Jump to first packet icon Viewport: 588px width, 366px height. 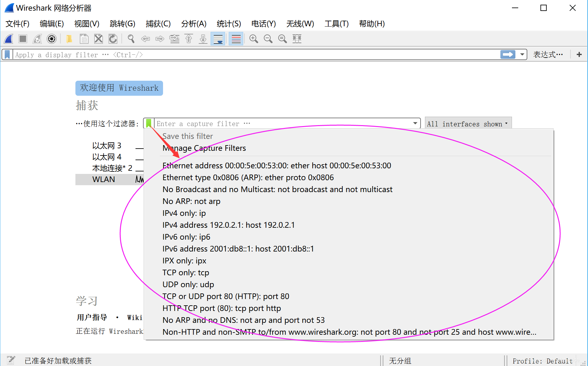tap(189, 39)
